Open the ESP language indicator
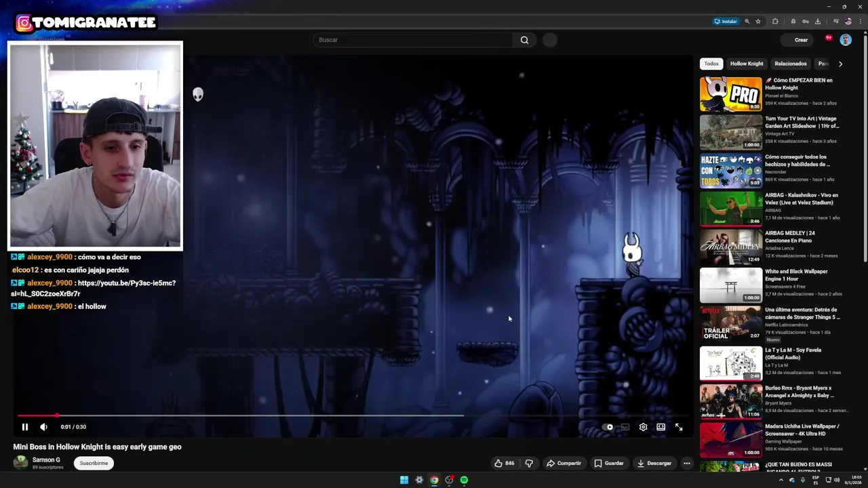868x488 pixels. [815, 480]
